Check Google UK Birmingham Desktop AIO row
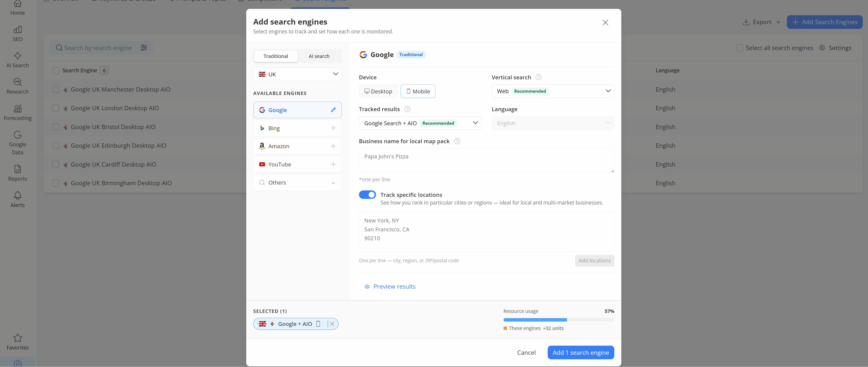Viewport: 868px width, 367px height. (56, 183)
